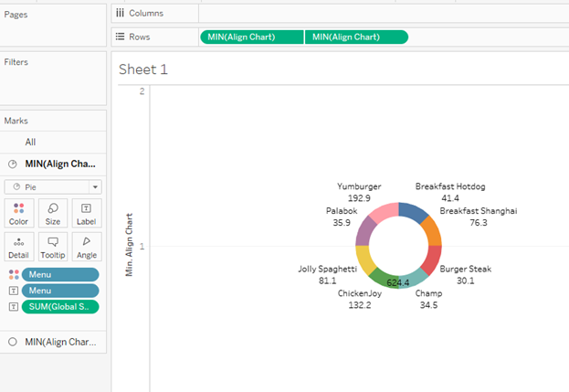This screenshot has height=392, width=569.
Task: Click the Rows shelf icon
Action: pyautogui.click(x=120, y=37)
